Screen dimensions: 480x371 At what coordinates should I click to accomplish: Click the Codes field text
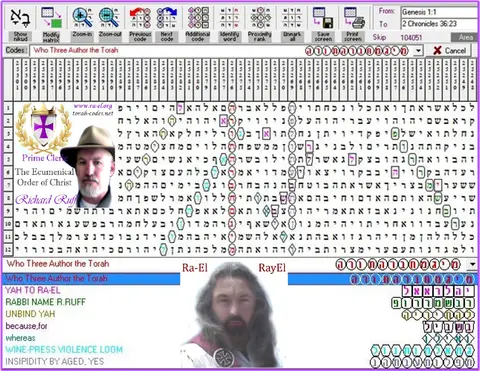pyautogui.click(x=76, y=50)
